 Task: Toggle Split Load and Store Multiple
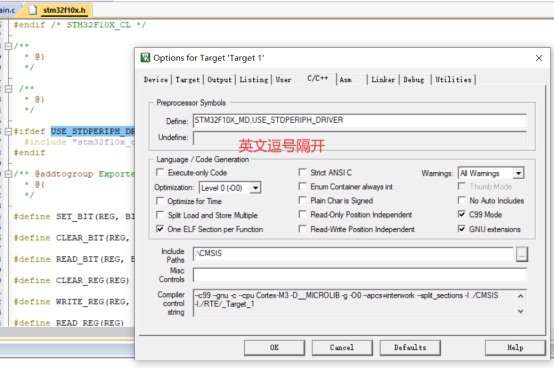(x=160, y=215)
